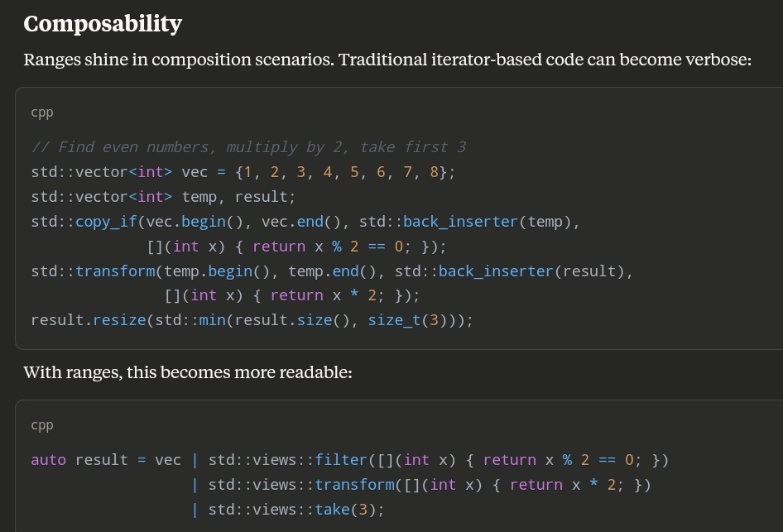Click the line declaring vec = {1, 2, 3, ...}

tap(243, 172)
